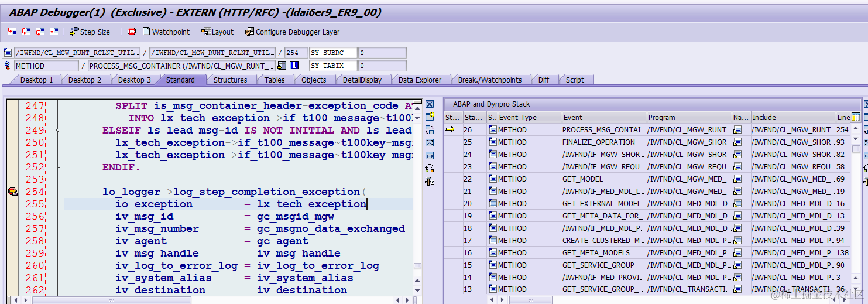Click the SY-SUBRC field
This screenshot has width=868, height=304.
[333, 53]
